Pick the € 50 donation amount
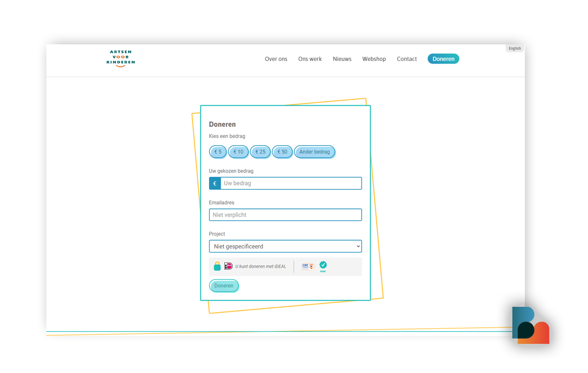 [283, 152]
